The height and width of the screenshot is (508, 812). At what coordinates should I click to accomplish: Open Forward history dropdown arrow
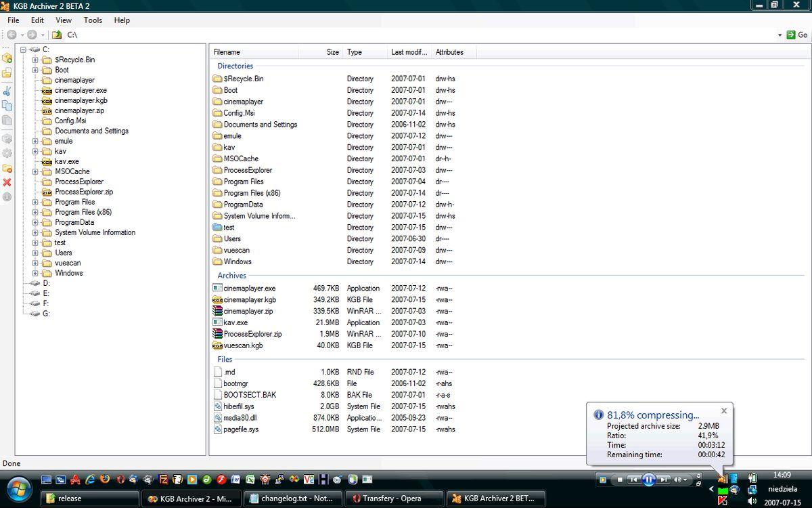(42, 35)
